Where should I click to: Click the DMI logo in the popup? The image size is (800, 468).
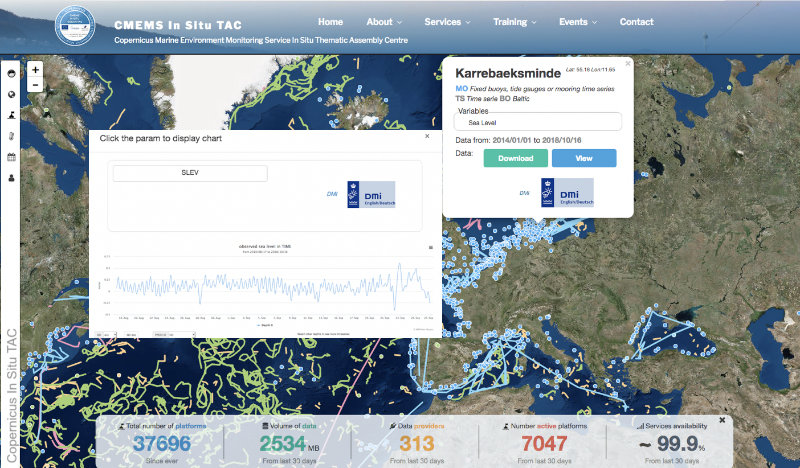(x=567, y=192)
